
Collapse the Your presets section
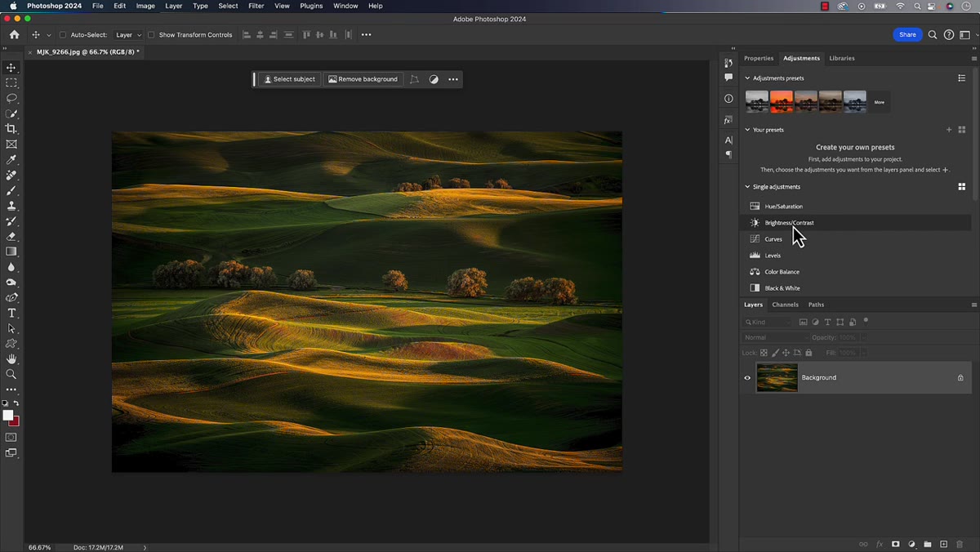[747, 130]
